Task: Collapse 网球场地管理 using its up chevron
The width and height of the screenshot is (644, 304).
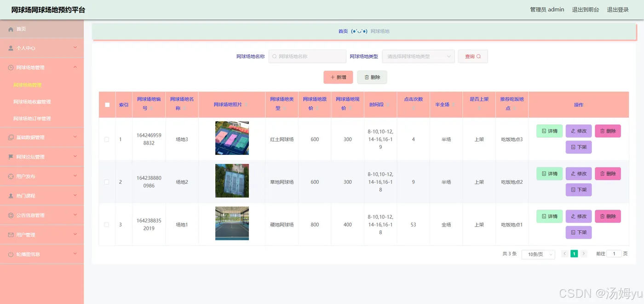Action: (x=75, y=67)
